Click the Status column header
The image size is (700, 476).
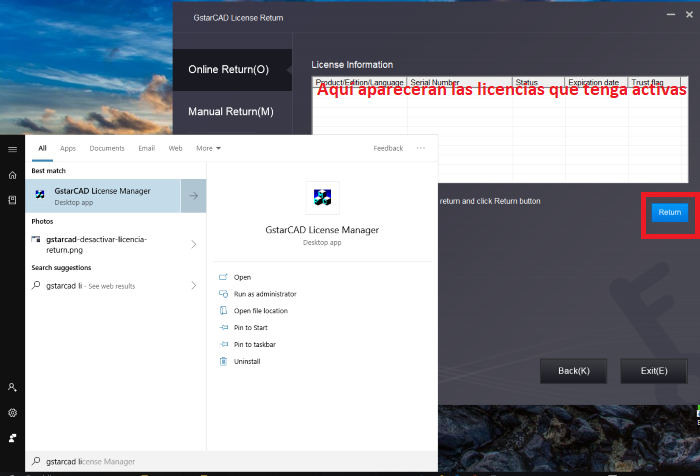(538, 82)
